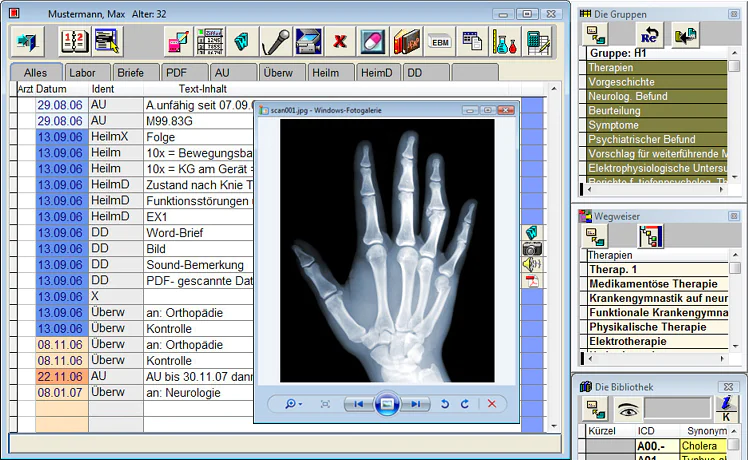Start slideshow in Fotogalerie
The height and width of the screenshot is (460, 748).
point(387,404)
